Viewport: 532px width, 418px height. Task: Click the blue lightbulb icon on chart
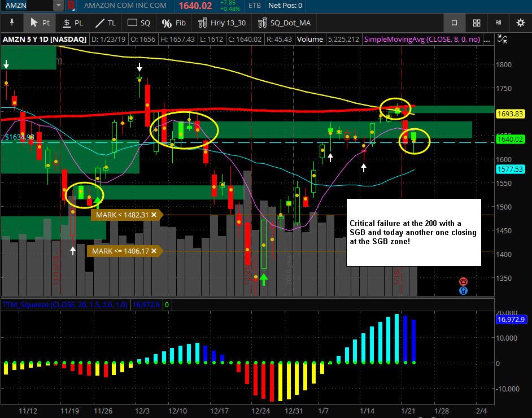coord(463,290)
